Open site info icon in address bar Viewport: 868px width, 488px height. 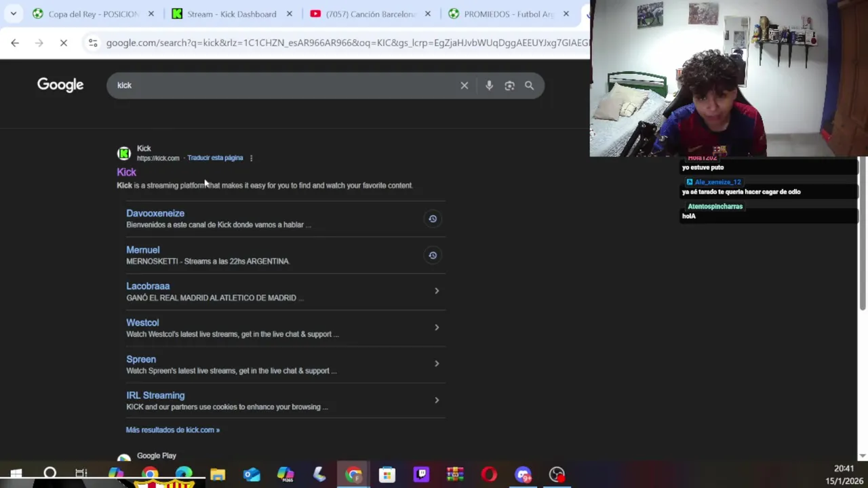(93, 43)
